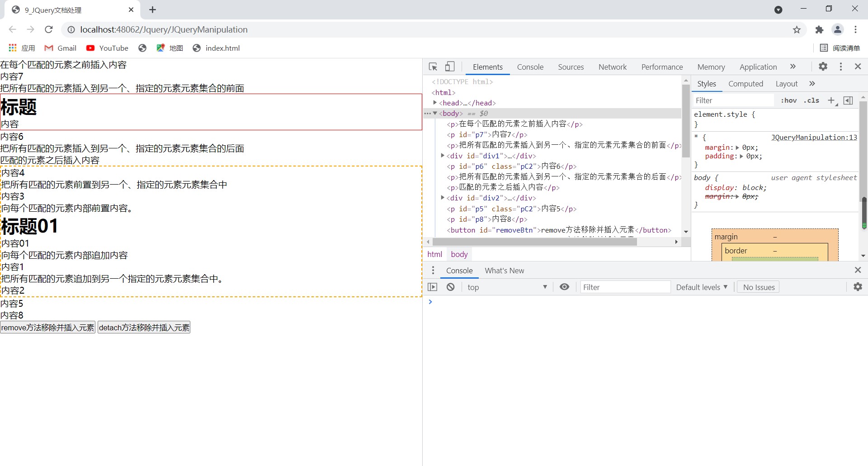Click the No Issues button
This screenshot has width=868, height=466.
759,287
